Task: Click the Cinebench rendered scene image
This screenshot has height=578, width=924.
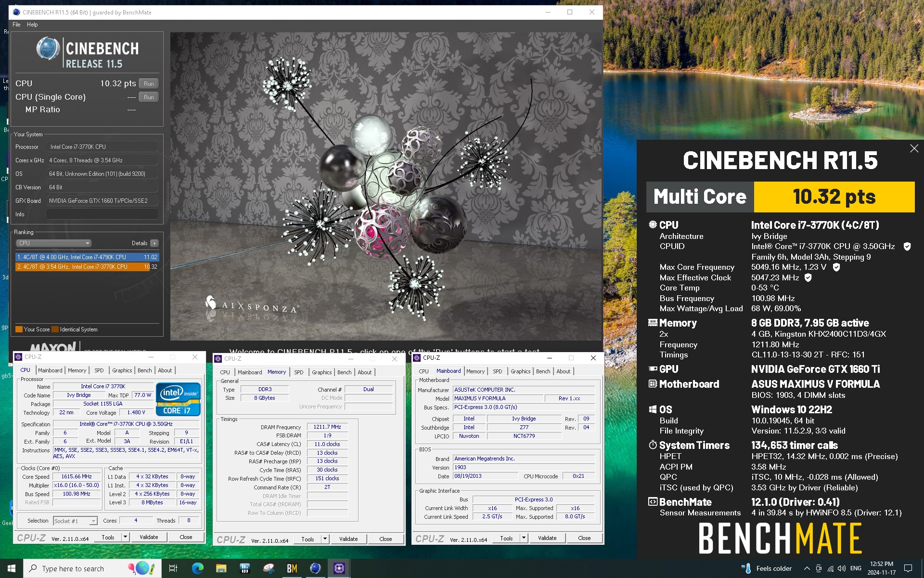Action: point(386,186)
